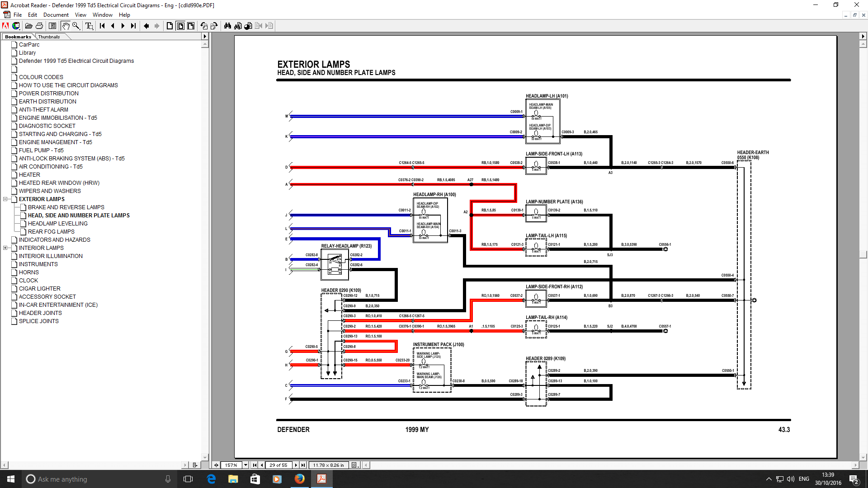Click the Search index binoculars icon

tap(238, 26)
